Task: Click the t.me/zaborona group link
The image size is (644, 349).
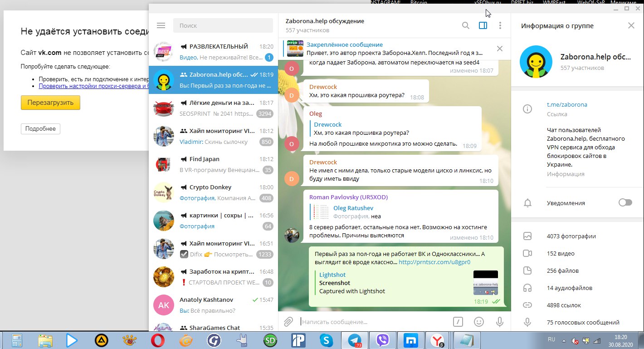Action: coord(567,104)
